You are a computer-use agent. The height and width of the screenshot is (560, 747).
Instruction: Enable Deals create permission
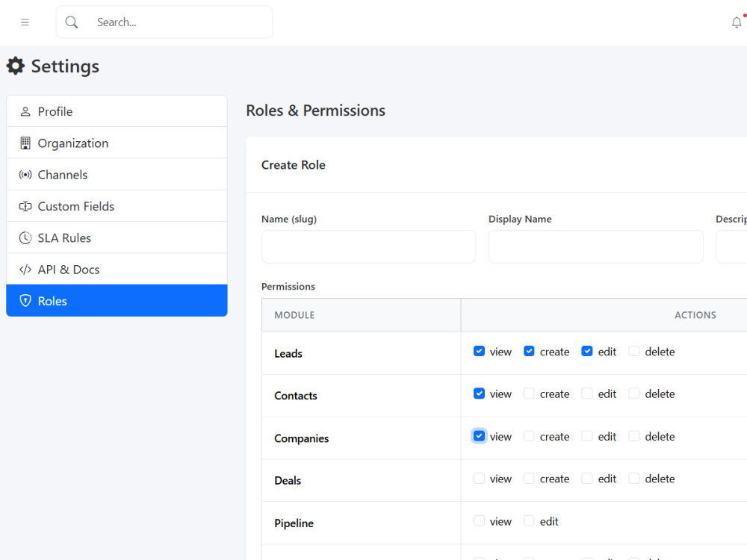point(529,478)
